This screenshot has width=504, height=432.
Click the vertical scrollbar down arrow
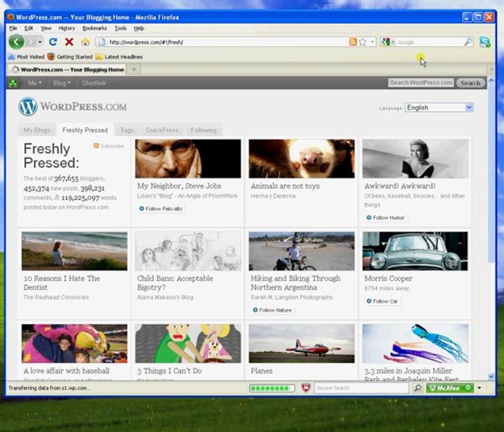491,376
